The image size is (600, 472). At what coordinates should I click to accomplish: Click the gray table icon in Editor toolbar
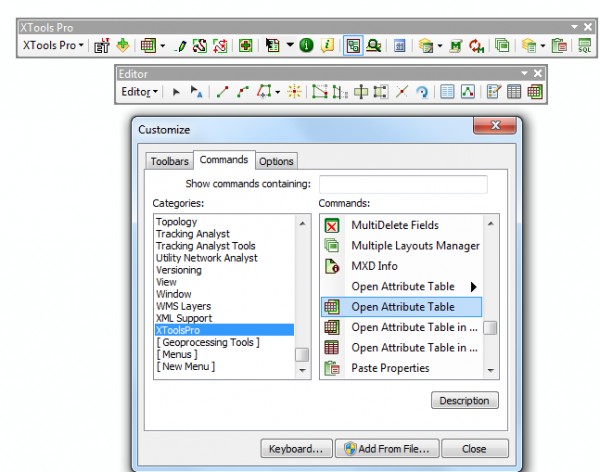514,92
